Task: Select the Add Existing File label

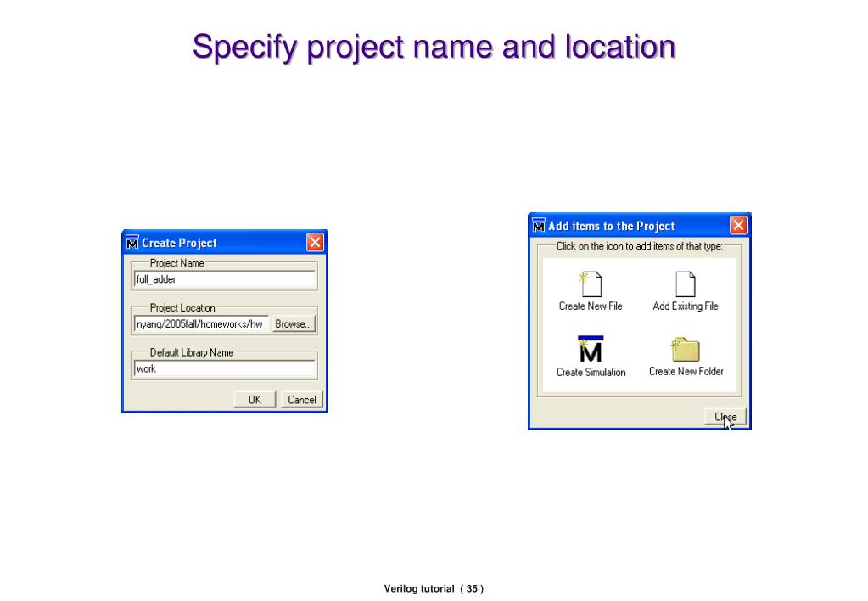Action: click(686, 306)
